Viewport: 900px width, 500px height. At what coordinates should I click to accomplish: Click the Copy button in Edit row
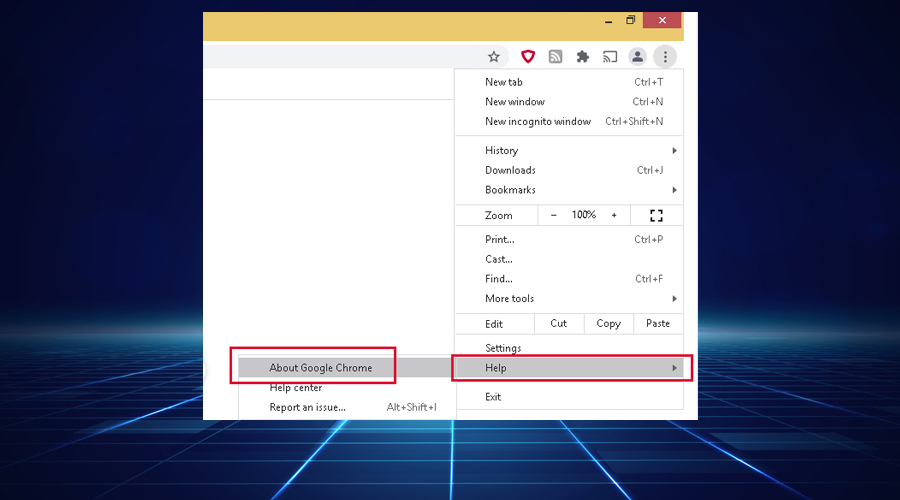click(x=608, y=323)
